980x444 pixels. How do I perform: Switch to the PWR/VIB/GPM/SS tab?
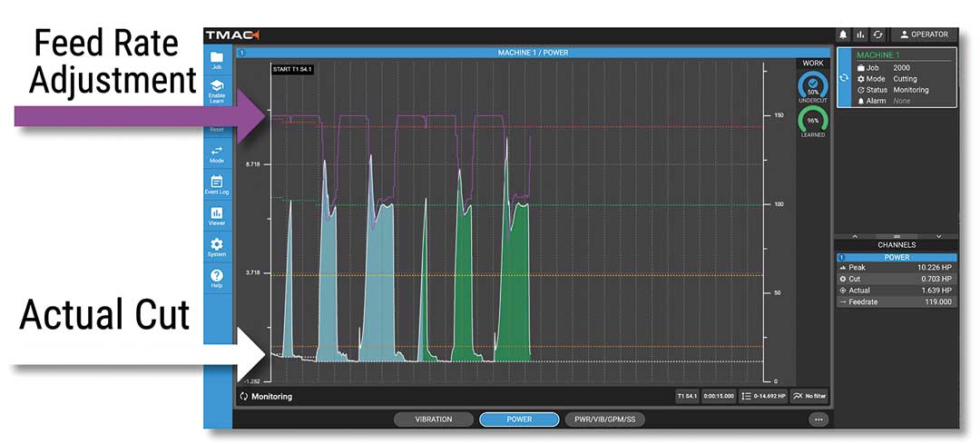pyautogui.click(x=605, y=419)
